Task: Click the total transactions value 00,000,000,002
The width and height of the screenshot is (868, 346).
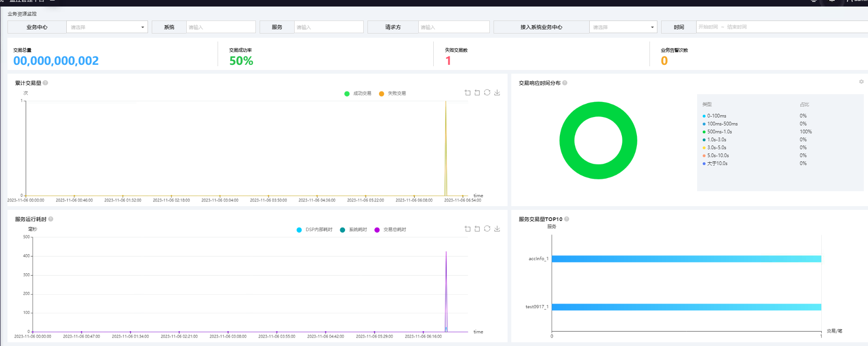Action: tap(56, 61)
